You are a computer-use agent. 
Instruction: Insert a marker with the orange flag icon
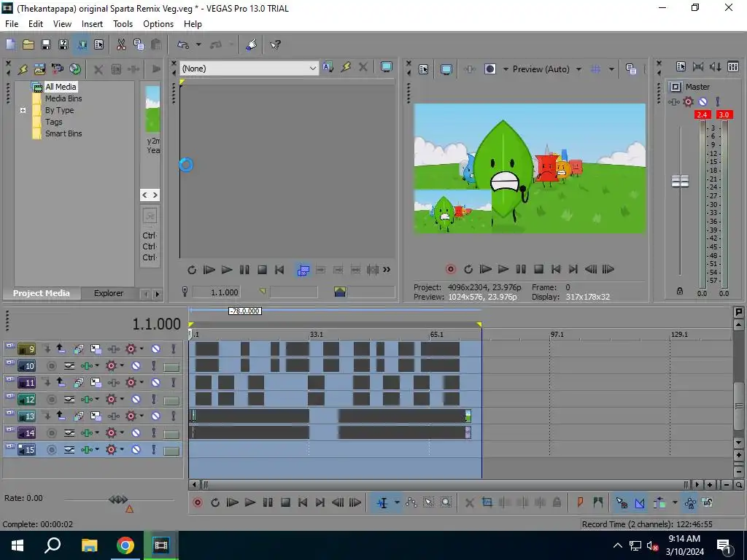click(x=580, y=502)
